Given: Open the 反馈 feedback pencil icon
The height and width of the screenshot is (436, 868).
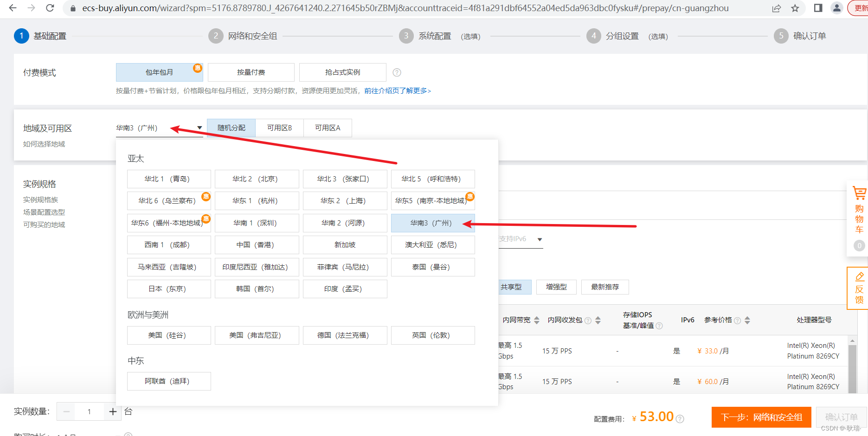Looking at the screenshot, I should tap(859, 276).
